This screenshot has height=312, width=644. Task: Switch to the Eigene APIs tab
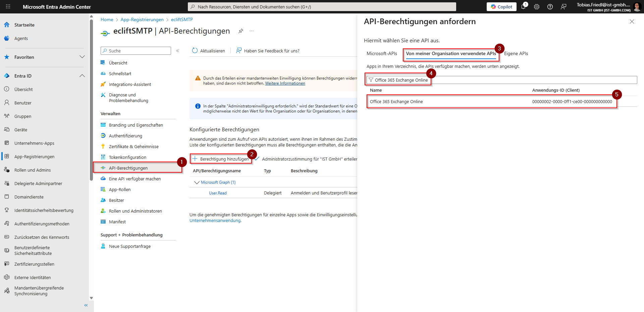[516, 53]
